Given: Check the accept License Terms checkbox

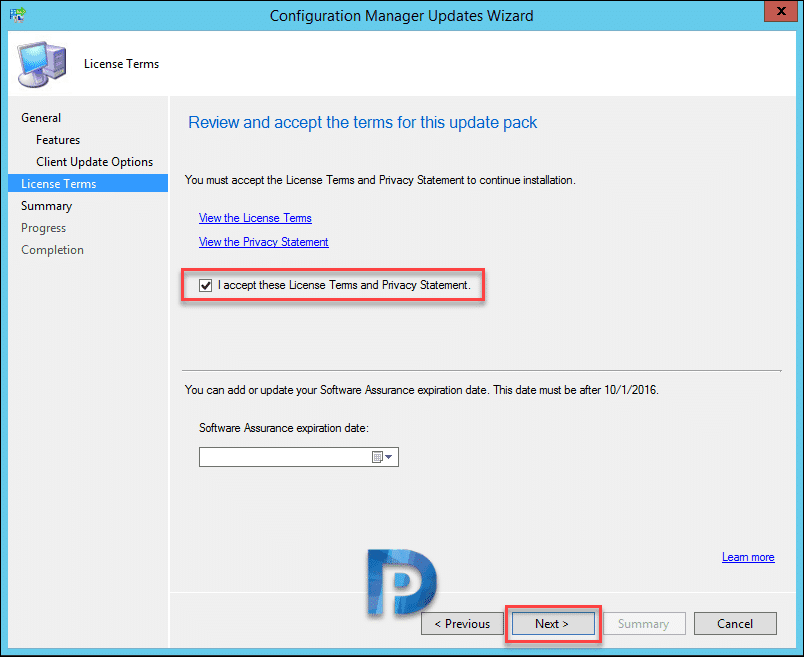Looking at the screenshot, I should coord(206,285).
